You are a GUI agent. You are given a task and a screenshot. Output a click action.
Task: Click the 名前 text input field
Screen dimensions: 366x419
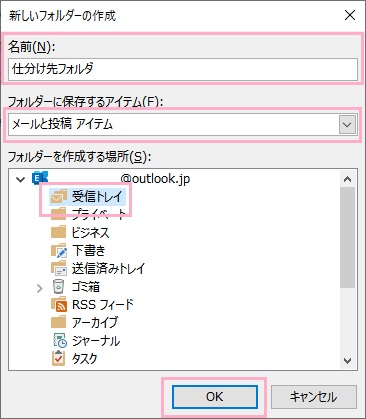click(x=183, y=69)
